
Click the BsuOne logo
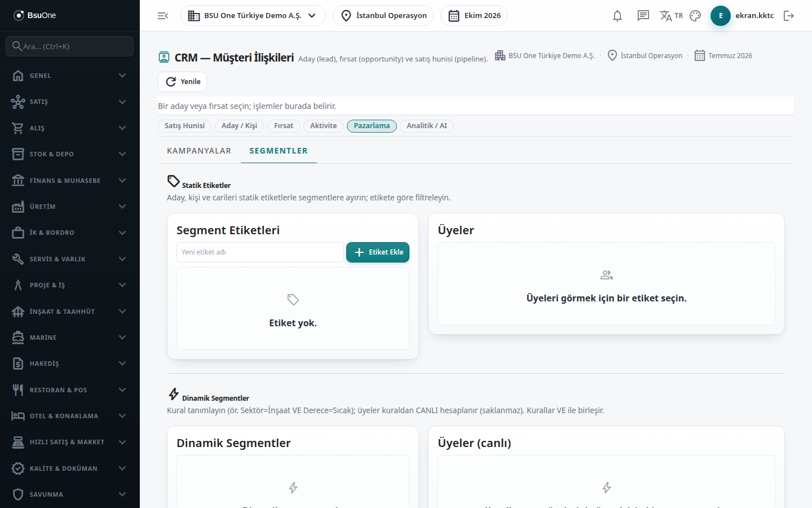click(35, 15)
